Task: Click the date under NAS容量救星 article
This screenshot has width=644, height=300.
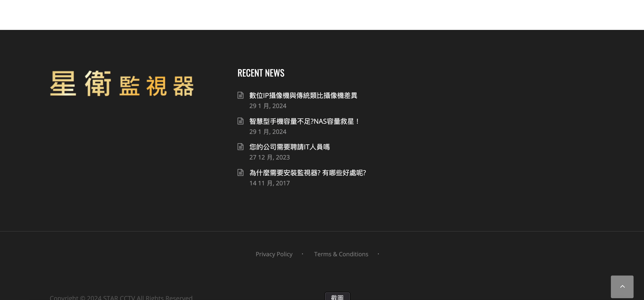Action: (268, 132)
